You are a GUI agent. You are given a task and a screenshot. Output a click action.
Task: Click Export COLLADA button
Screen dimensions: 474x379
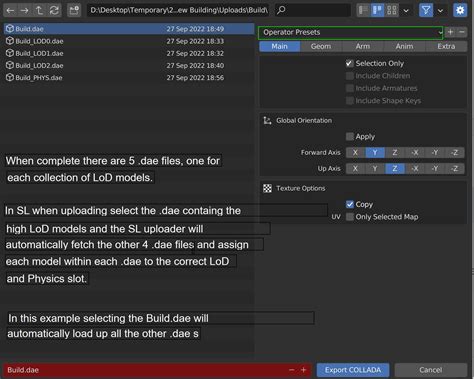point(353,370)
